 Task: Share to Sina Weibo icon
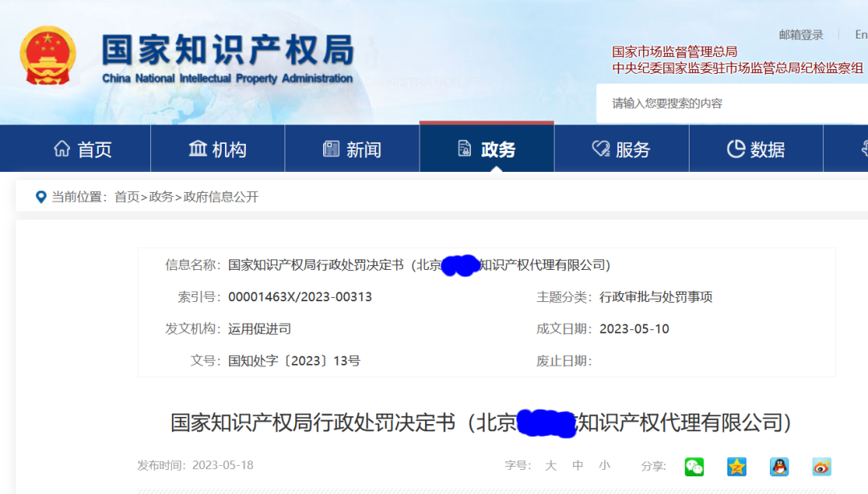822,467
